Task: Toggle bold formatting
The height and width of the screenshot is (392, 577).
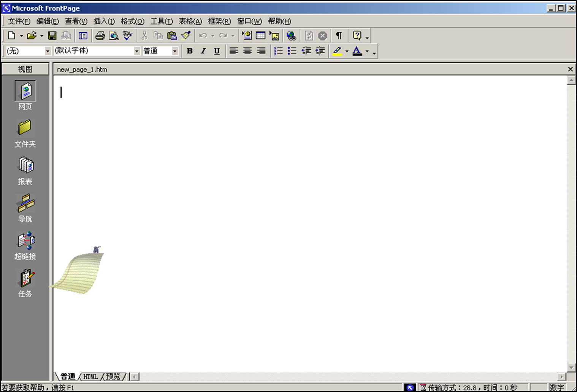Action: tap(190, 51)
